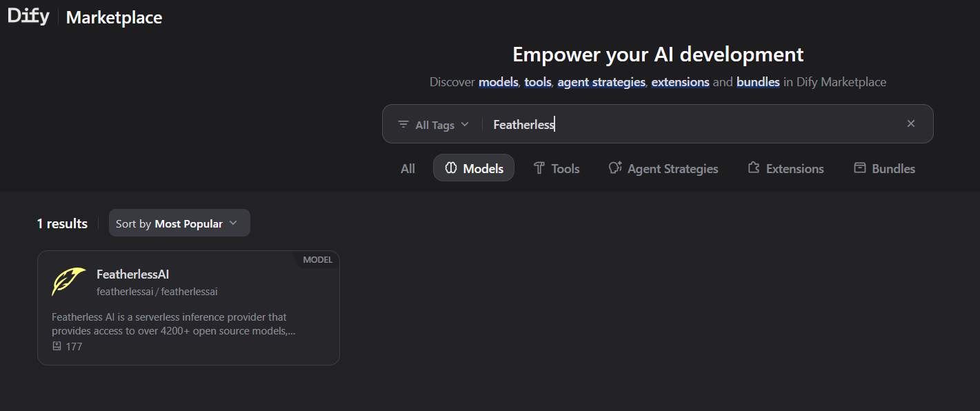Open the FeatherlessAI plugin title
Viewport: 980px width, 411px height.
[x=133, y=274]
